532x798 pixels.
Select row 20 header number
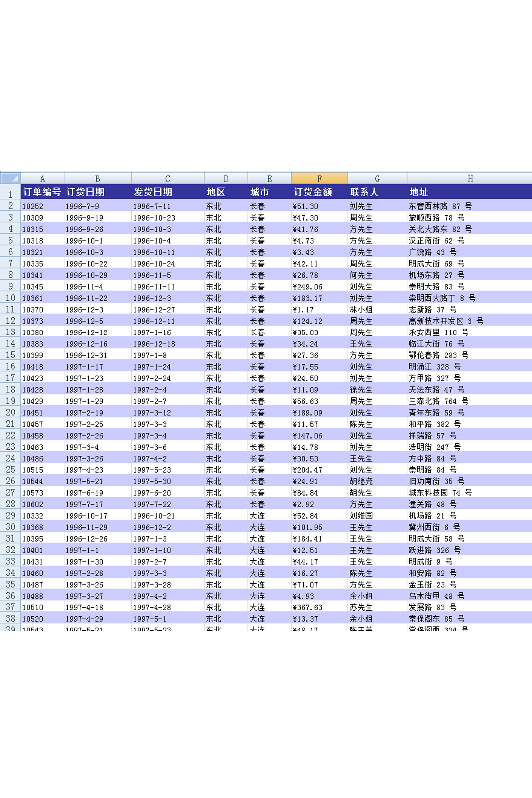[10, 412]
